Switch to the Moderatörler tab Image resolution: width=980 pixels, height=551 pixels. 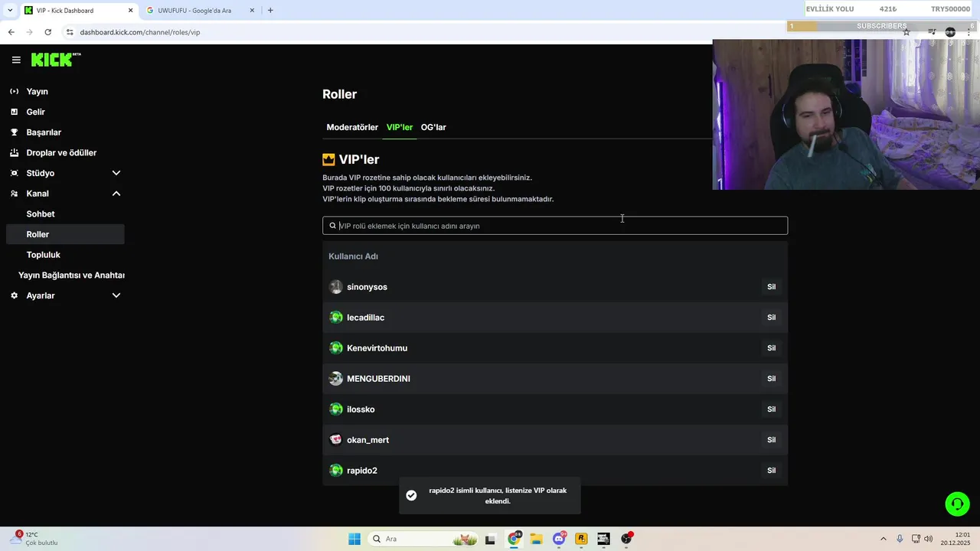click(352, 127)
